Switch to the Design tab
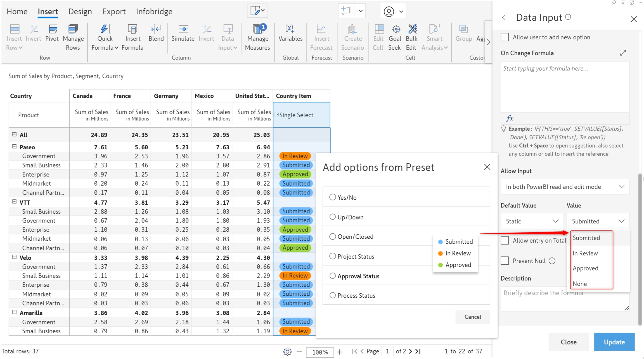Image resolution: width=644 pixels, height=359 pixels. 80,11
